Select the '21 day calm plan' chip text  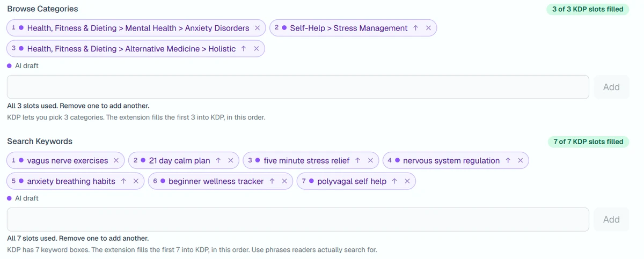coord(179,160)
